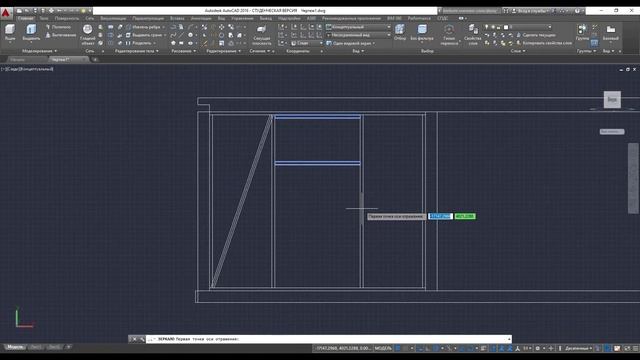This screenshot has height=360, width=640.
Task: Click Копировать свойства слоя button
Action: [x=544, y=43]
